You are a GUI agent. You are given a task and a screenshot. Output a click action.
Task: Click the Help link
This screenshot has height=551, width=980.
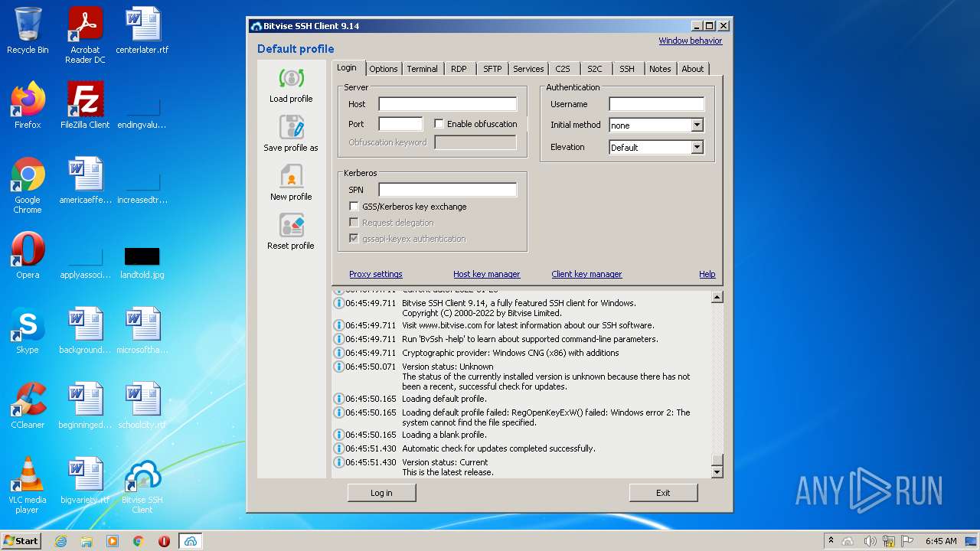click(707, 274)
